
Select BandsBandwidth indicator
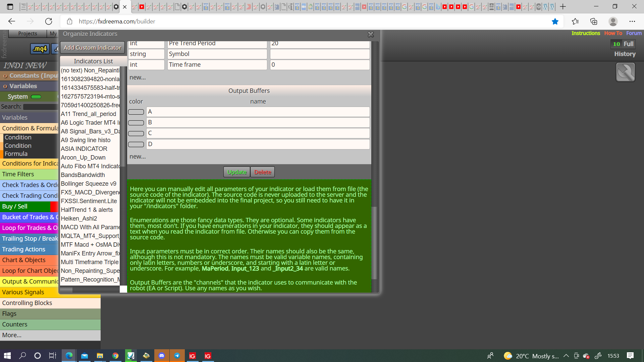point(83,175)
